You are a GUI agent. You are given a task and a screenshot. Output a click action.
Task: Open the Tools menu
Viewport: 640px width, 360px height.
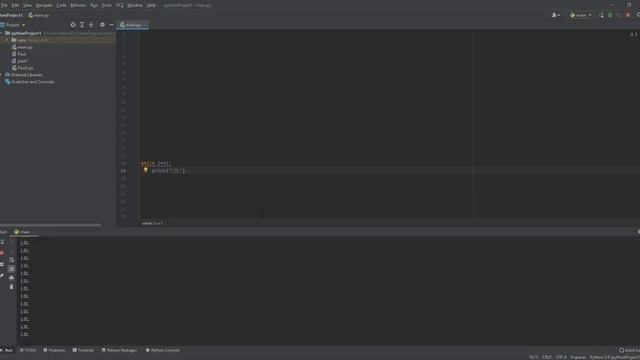107,5
